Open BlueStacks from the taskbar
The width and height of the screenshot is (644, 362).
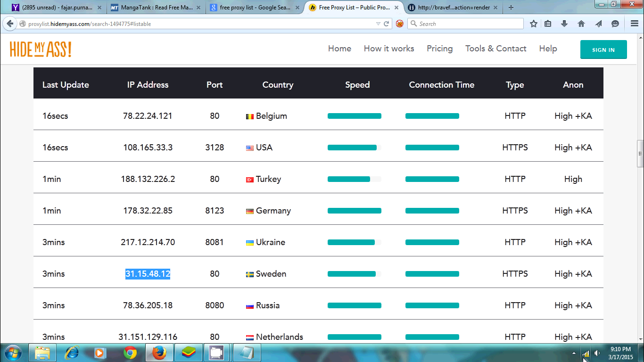[189, 353]
